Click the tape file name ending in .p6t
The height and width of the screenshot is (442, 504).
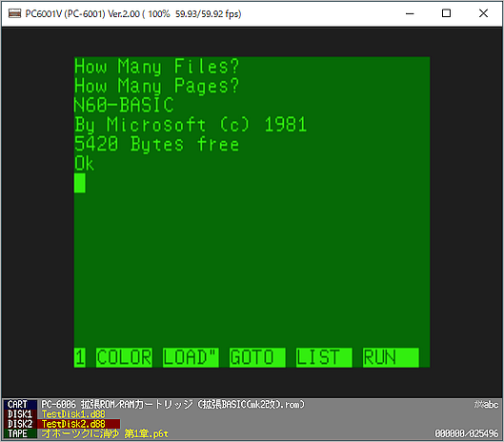(105, 433)
